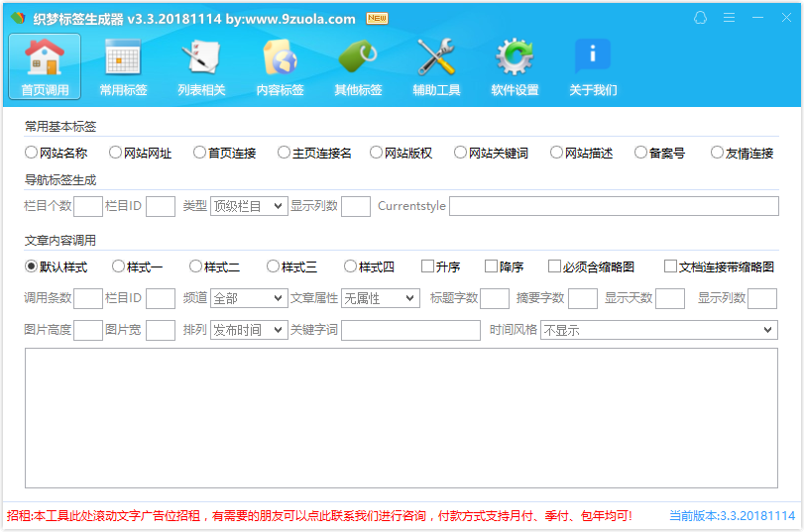Close the 织梦标签生成器 window
Image resolution: width=804 pixels, height=532 pixels.
click(x=786, y=18)
